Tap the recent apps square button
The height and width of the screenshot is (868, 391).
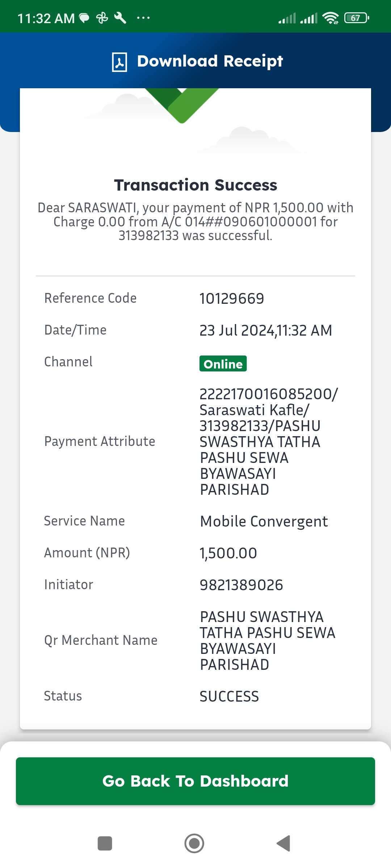tap(105, 843)
